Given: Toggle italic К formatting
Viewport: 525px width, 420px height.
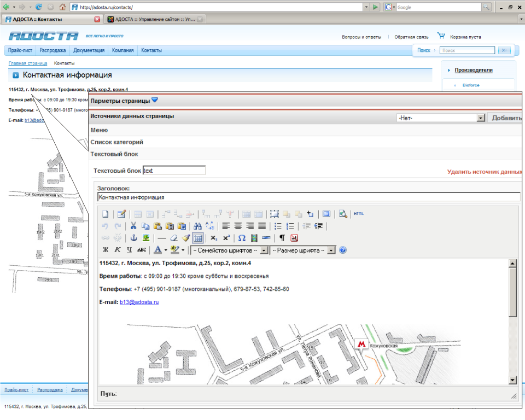Looking at the screenshot, I should [x=118, y=250].
